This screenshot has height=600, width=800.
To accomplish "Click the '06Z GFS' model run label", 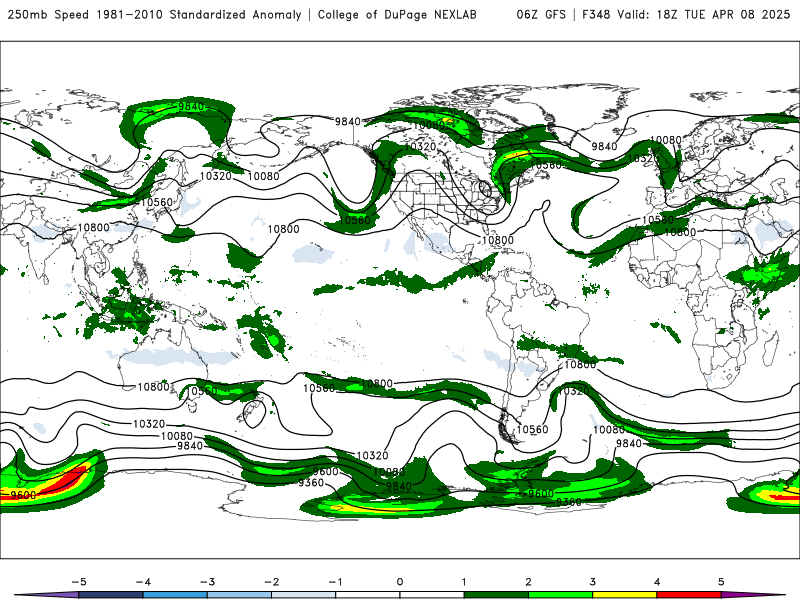I will [x=541, y=14].
